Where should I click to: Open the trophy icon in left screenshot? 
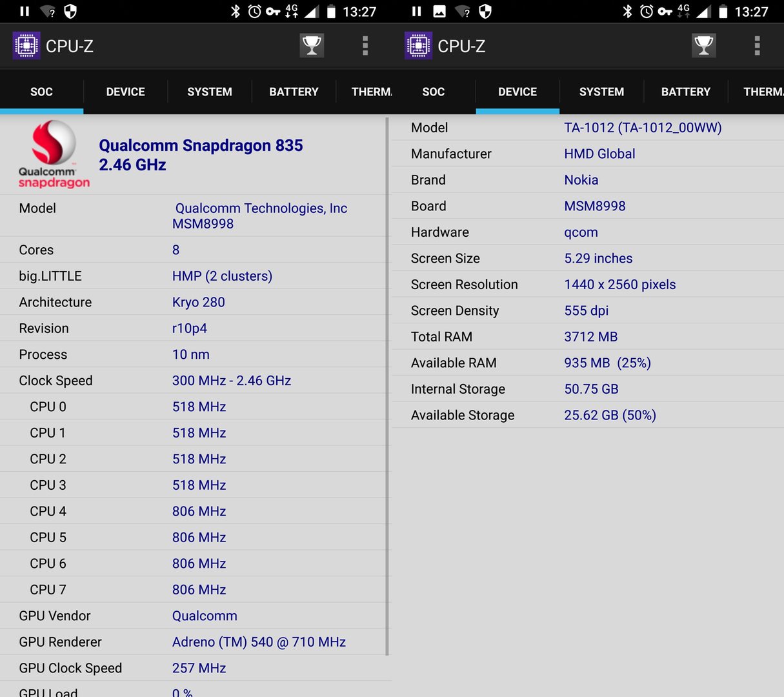(x=312, y=46)
